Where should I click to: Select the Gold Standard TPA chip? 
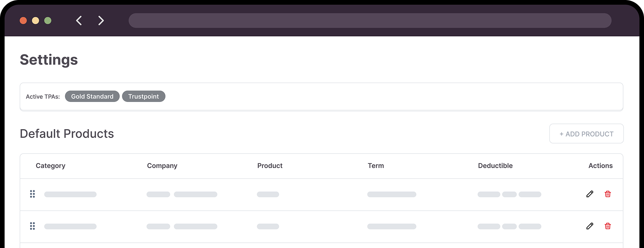[92, 97]
